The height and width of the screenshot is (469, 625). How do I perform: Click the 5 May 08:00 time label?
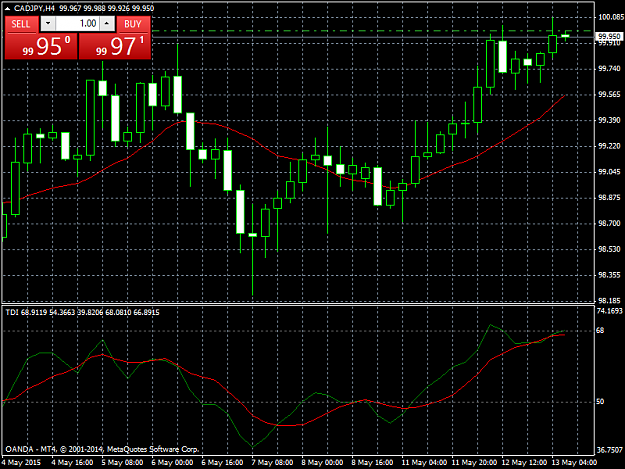tap(122, 463)
